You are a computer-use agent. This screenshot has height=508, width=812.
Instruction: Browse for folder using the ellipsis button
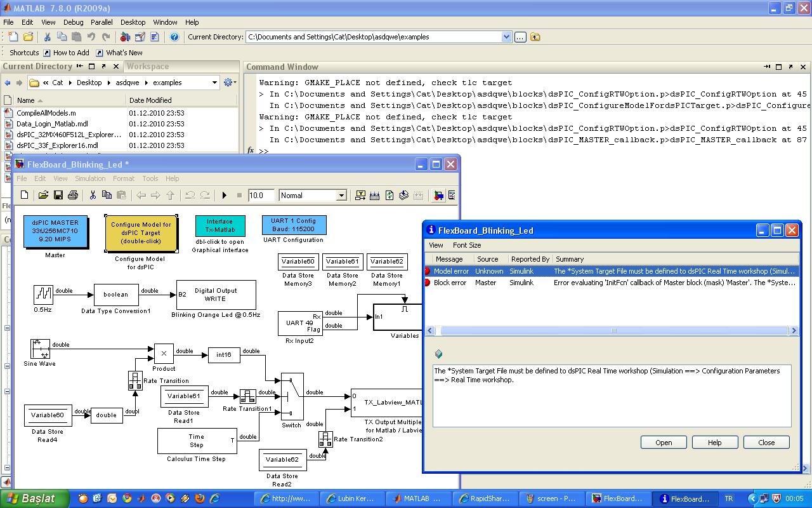(520, 37)
